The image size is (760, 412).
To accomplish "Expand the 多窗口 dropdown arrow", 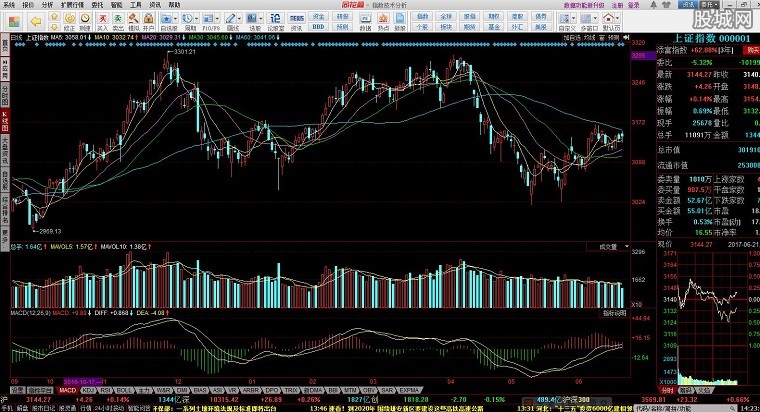I will (596, 18).
